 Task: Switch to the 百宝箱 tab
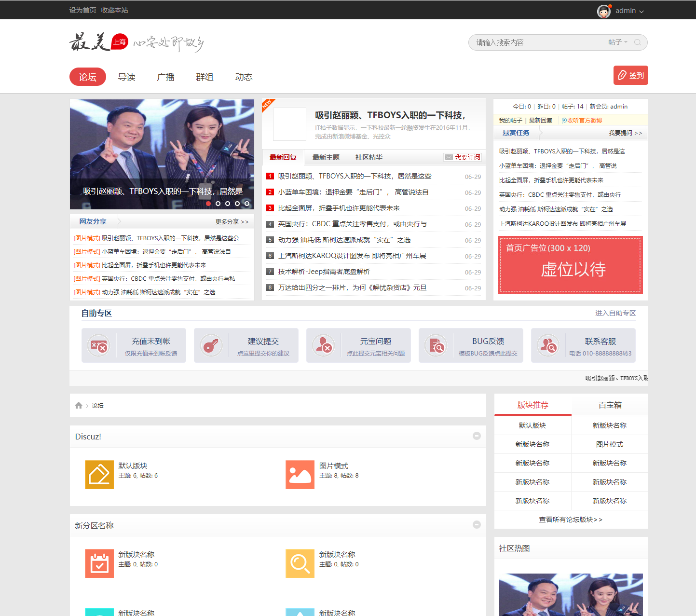click(x=610, y=405)
